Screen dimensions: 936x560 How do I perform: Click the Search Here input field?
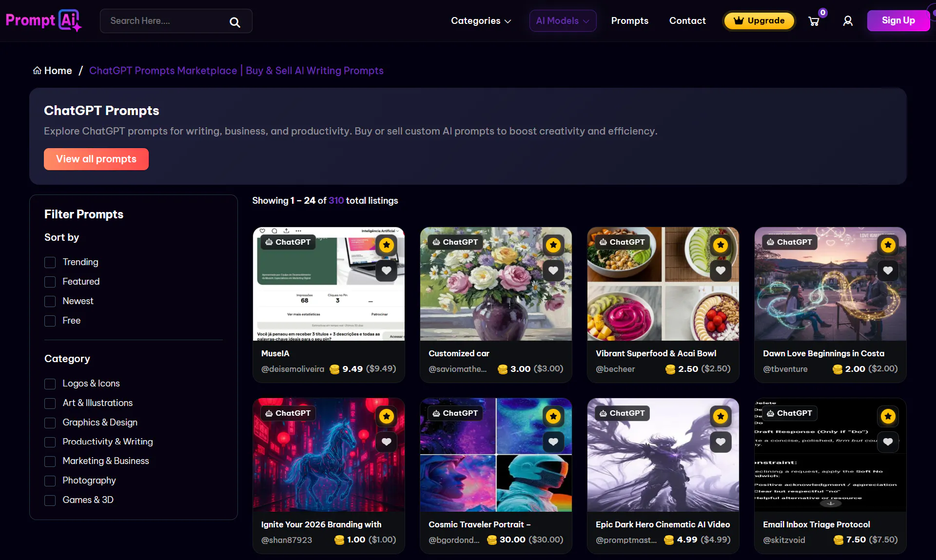click(x=176, y=21)
